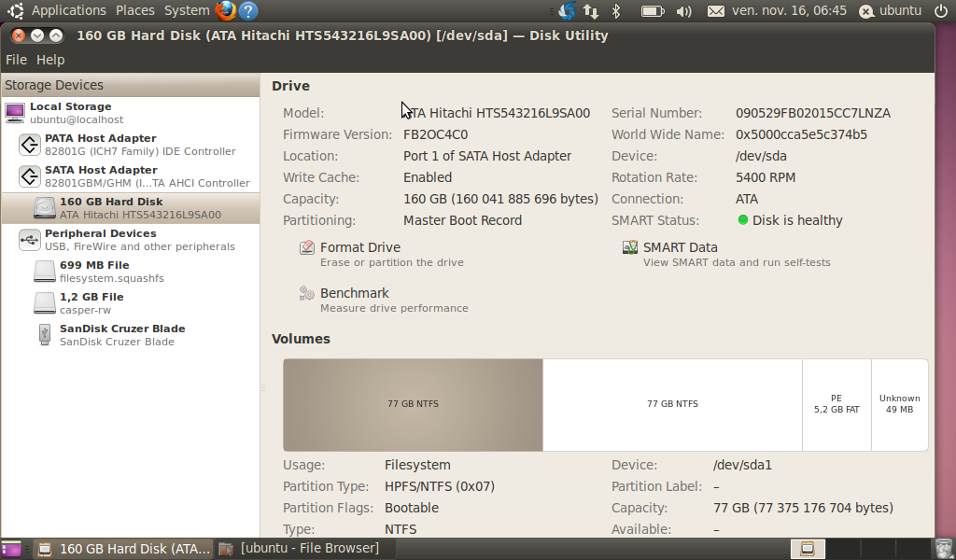Click serial number 090529FB02015CC7LNZA
Viewport: 956px width, 560px height.
(813, 113)
